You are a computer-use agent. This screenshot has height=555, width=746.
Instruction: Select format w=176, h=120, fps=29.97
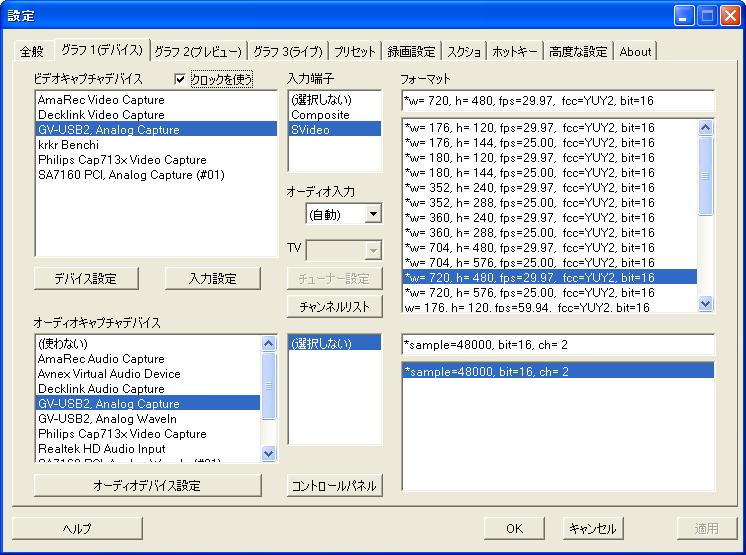pos(550,127)
